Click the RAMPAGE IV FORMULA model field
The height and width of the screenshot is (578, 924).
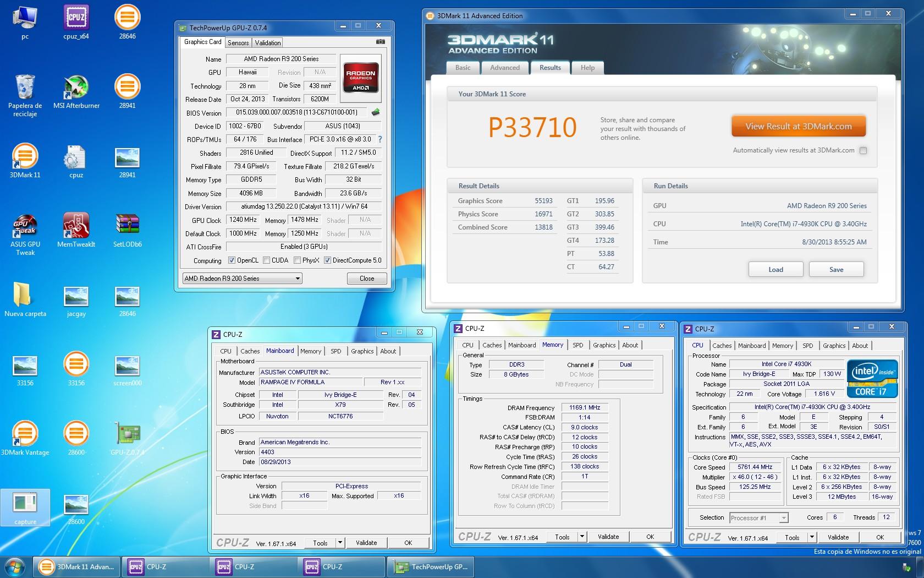(311, 382)
